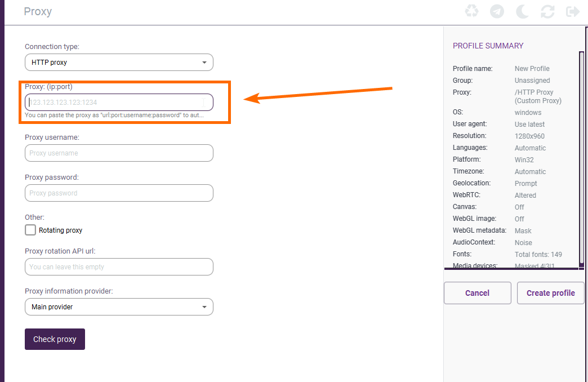Click into the Proxy username field
Viewport: 588px width, 382px height.
(119, 153)
